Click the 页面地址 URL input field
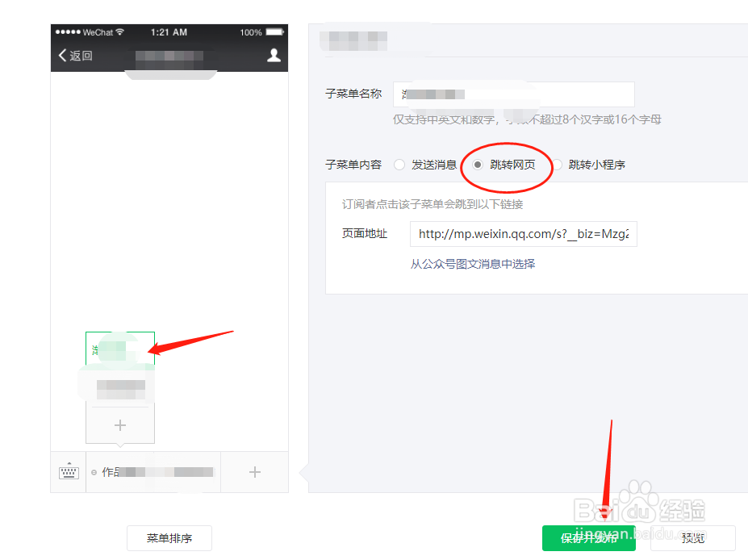748x560 pixels. coord(523,233)
